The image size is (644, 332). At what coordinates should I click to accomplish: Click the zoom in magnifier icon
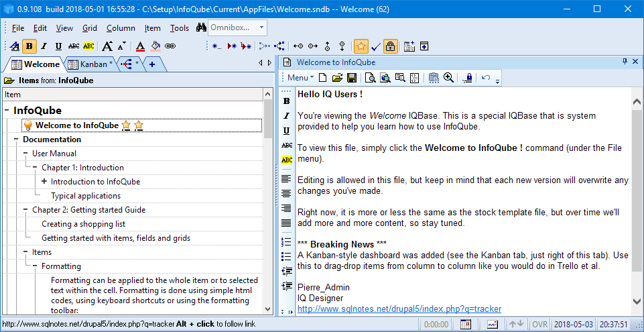coord(448,78)
